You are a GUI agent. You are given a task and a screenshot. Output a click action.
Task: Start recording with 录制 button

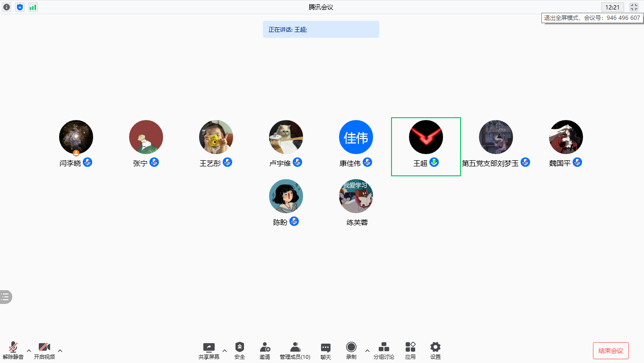(351, 351)
